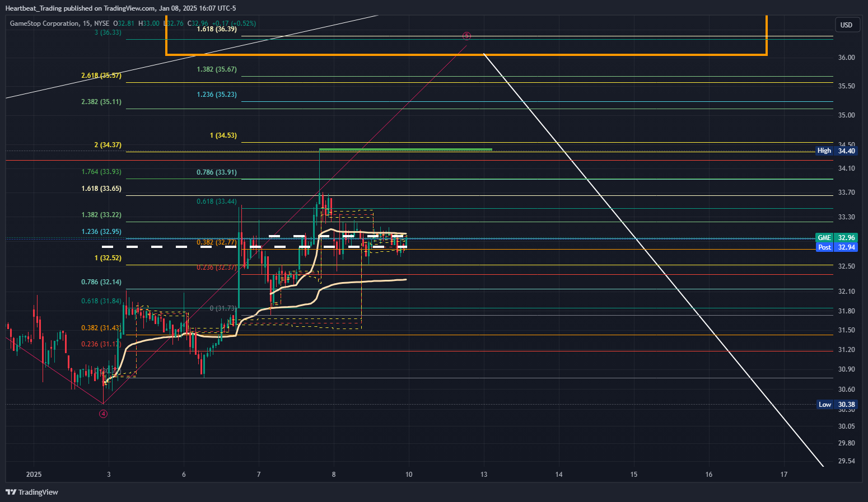Click date 8 on the time axis
868x502 pixels.
click(334, 475)
